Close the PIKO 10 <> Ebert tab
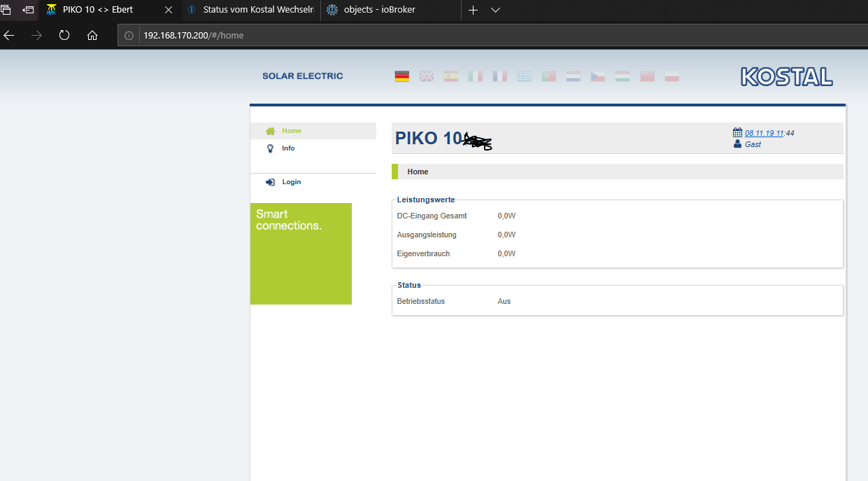Screen dimensions: 868x481 [x=168, y=10]
